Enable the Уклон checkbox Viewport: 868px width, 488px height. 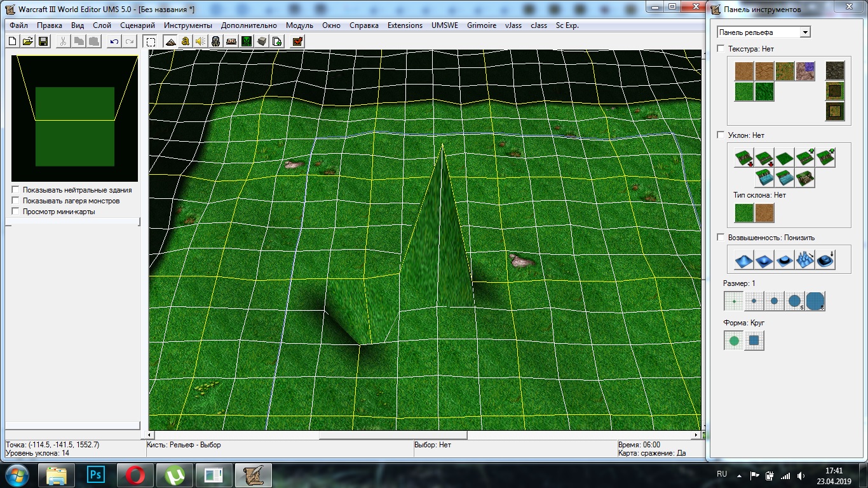(721, 135)
